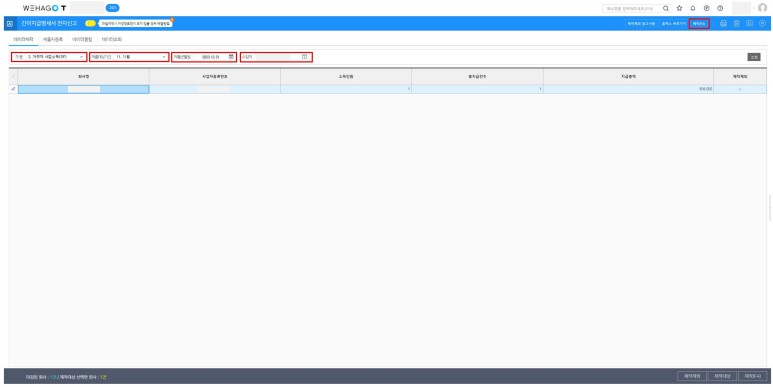Click the fourth column header 총지급건수

pyautogui.click(x=477, y=76)
